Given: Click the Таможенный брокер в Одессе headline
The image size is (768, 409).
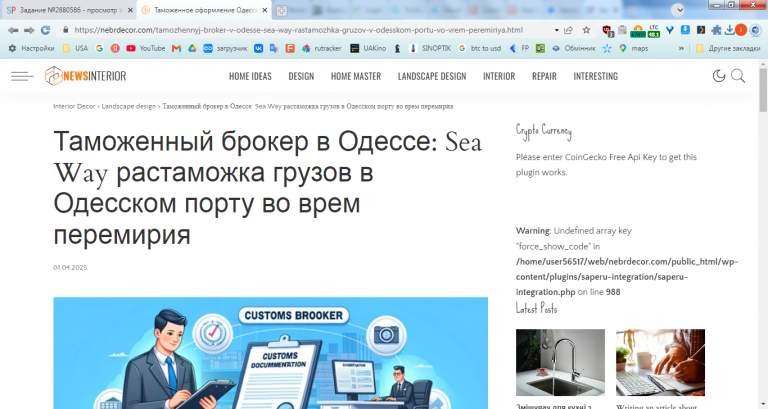Looking at the screenshot, I should (267, 188).
